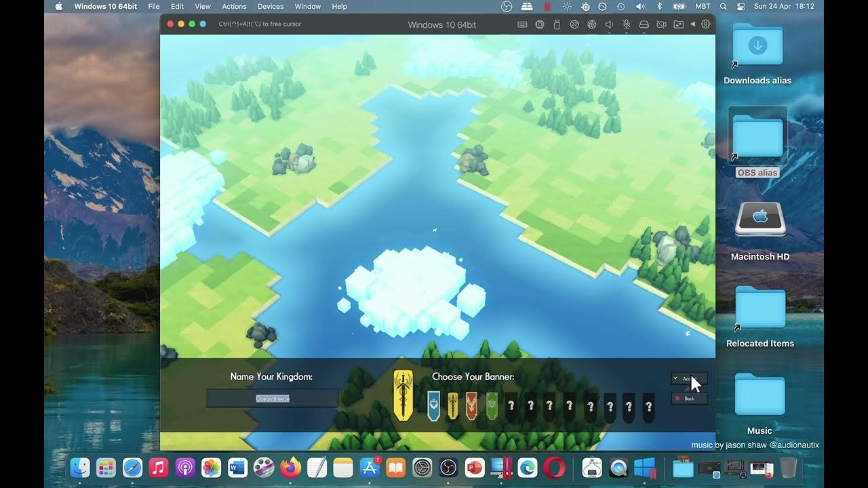Select the blue banner
Image resolution: width=868 pixels, height=488 pixels.
click(433, 405)
